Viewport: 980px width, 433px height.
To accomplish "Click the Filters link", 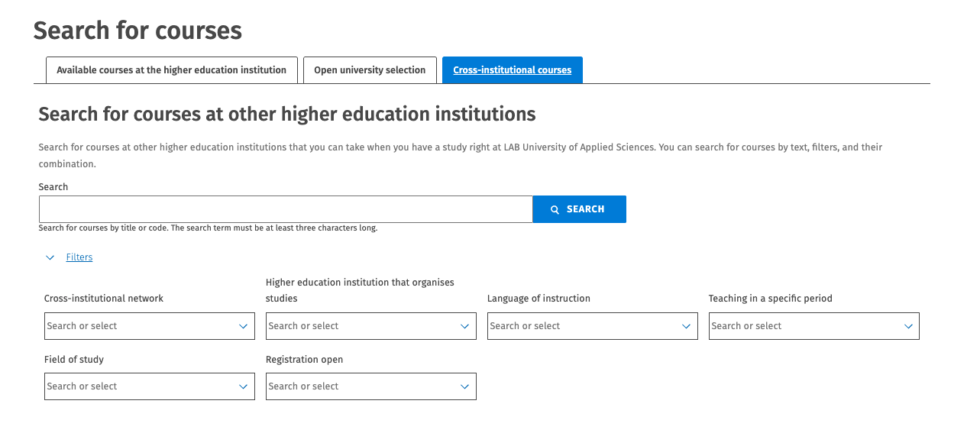I will coord(79,257).
